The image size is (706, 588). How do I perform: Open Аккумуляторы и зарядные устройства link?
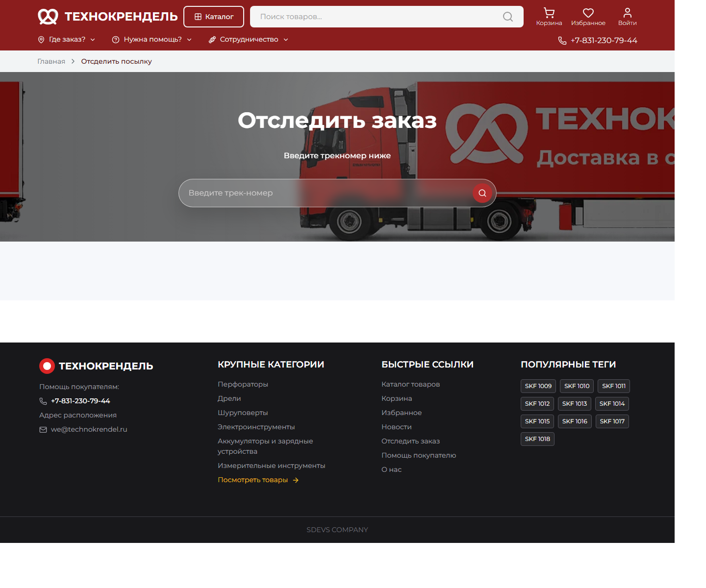(265, 446)
